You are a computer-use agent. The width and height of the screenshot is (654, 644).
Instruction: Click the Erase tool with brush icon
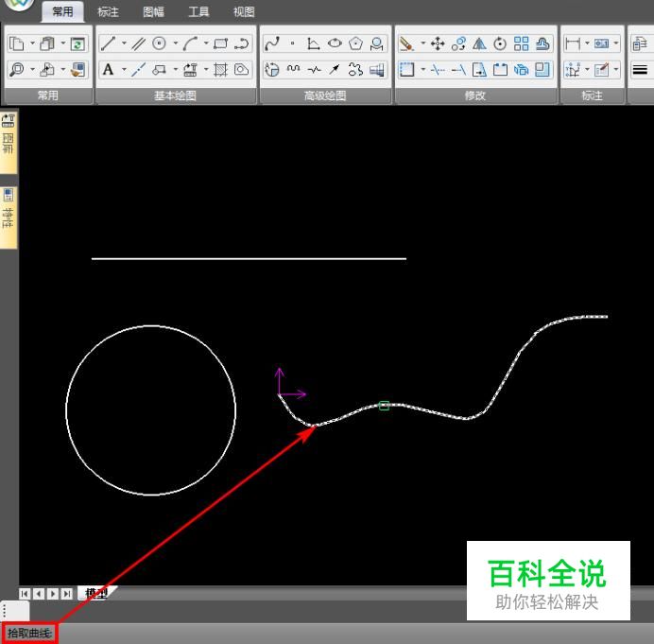click(x=406, y=44)
